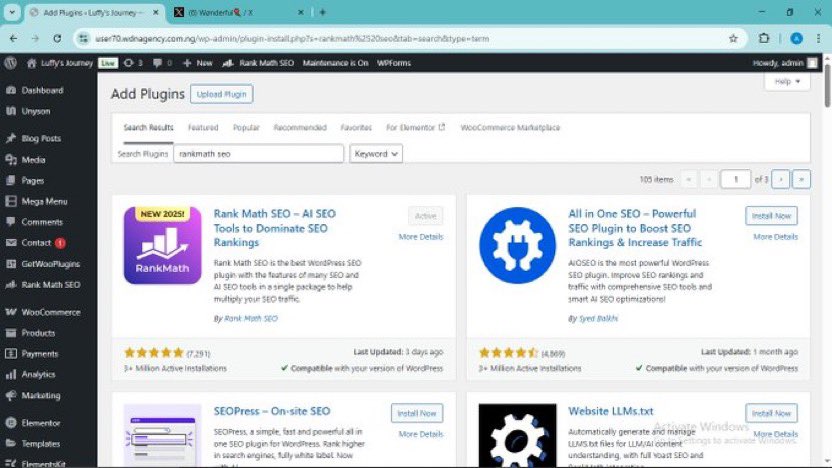Open Chrome three-dot menu
Viewport: 832px width, 468px height.
click(818, 38)
